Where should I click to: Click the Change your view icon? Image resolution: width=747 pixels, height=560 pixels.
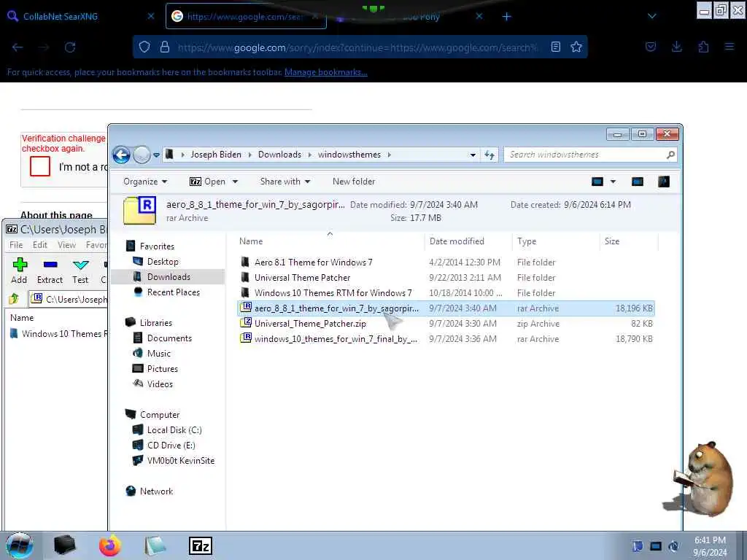(x=597, y=182)
